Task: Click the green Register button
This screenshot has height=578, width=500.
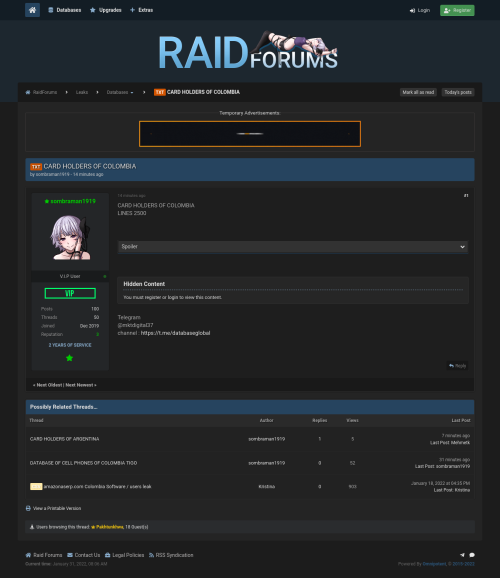Action: click(x=457, y=10)
